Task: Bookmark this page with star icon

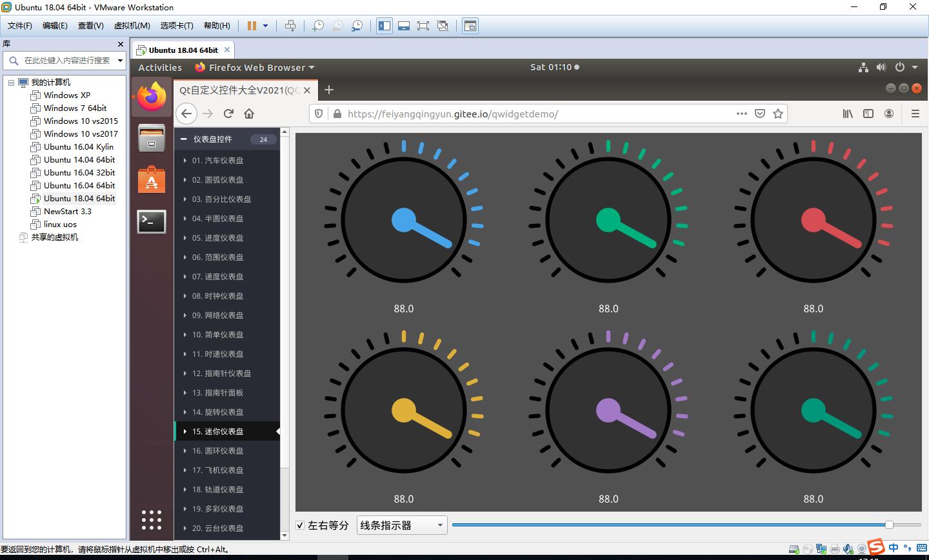Action: [778, 114]
